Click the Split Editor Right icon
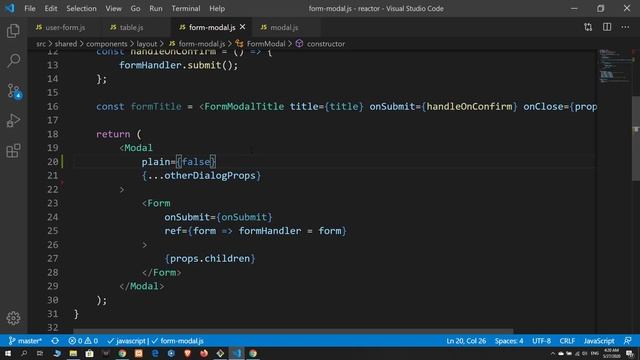Image resolution: width=640 pixels, height=360 pixels. [607, 27]
